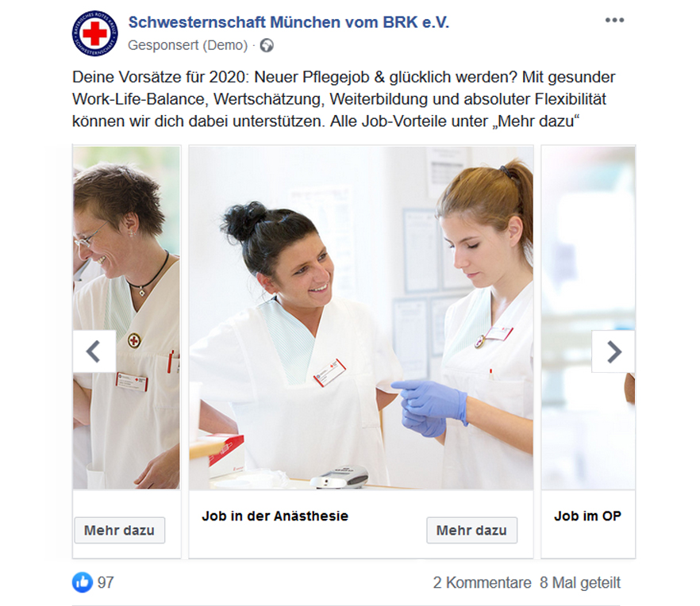Open the Job im OP card headline

pyautogui.click(x=587, y=516)
